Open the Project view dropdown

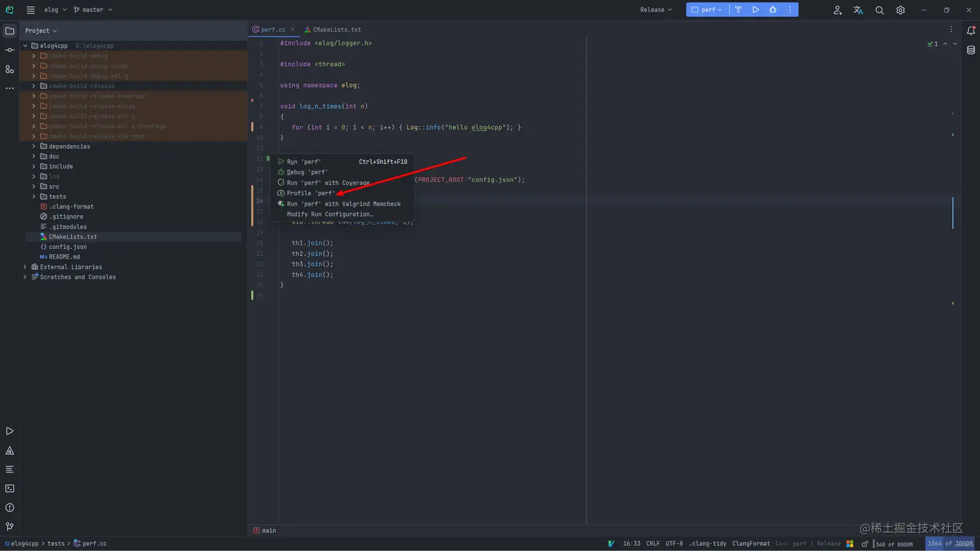41,30
